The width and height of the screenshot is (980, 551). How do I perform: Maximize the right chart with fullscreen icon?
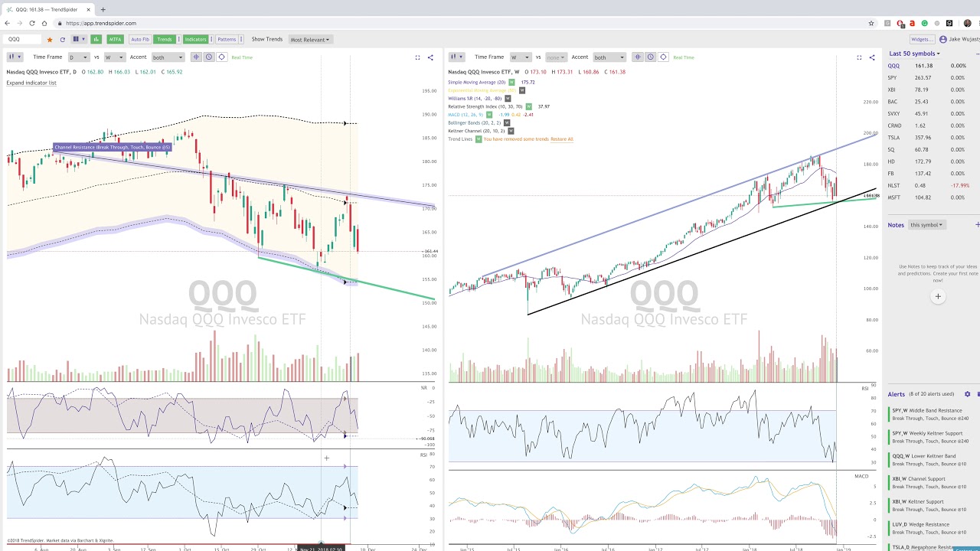tap(859, 57)
